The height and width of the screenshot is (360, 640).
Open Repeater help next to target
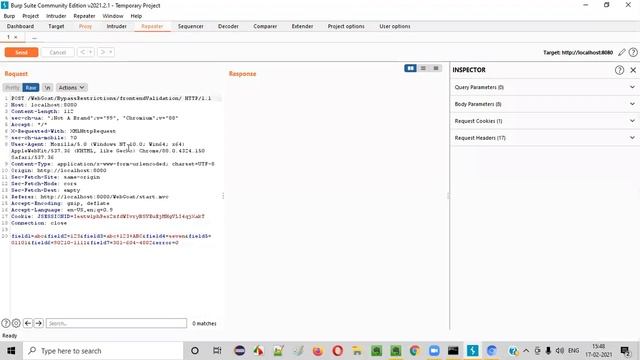633,52
